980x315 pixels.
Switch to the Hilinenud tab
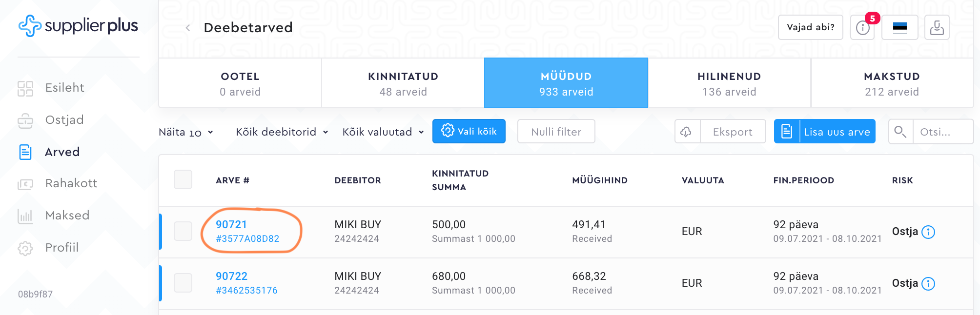click(x=729, y=83)
